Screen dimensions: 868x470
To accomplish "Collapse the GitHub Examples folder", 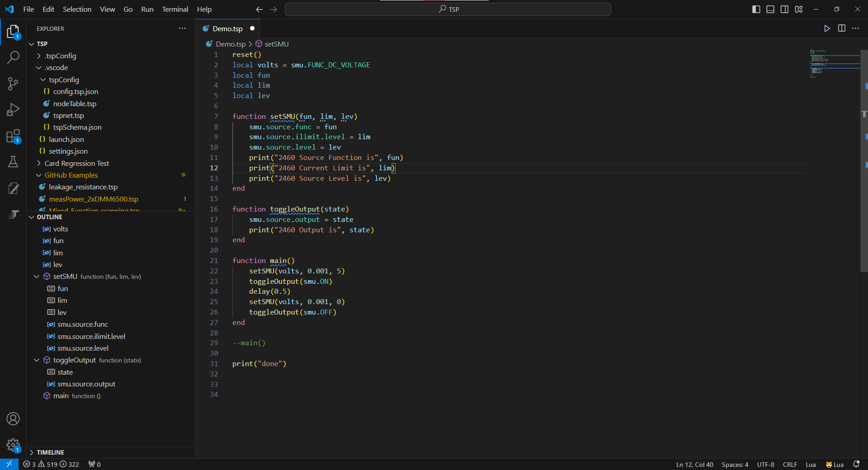I will pyautogui.click(x=71, y=175).
